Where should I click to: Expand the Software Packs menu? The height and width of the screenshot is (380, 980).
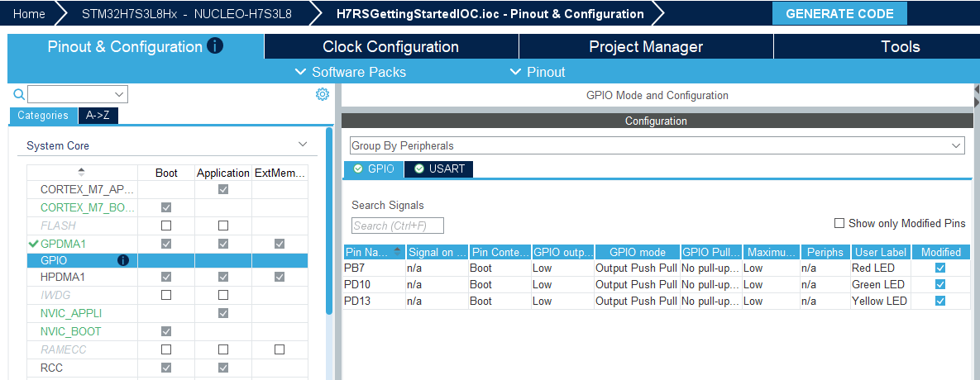(351, 72)
